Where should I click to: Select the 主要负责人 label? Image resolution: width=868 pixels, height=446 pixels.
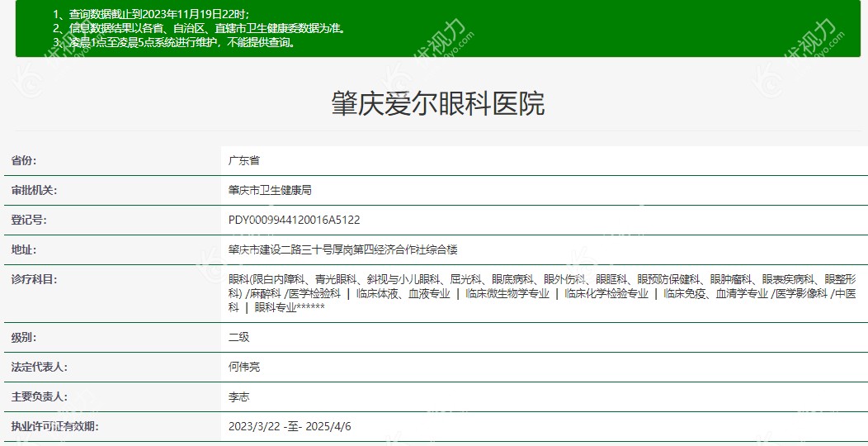click(40, 397)
